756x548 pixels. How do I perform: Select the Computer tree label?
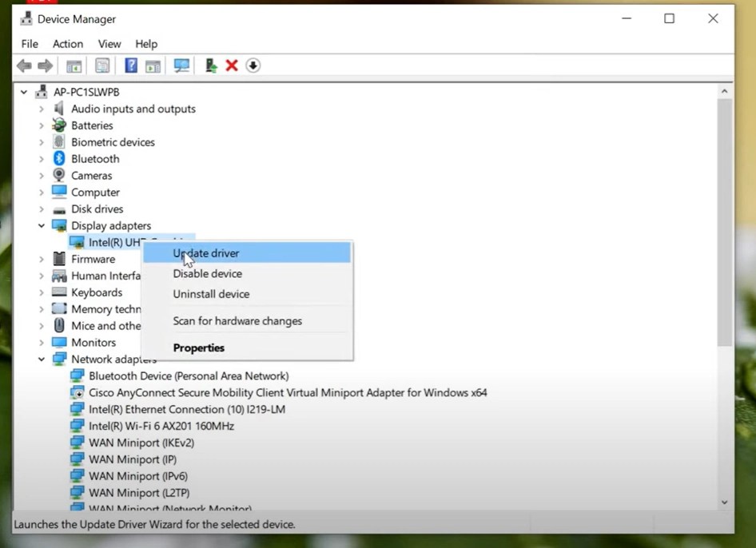coord(95,193)
